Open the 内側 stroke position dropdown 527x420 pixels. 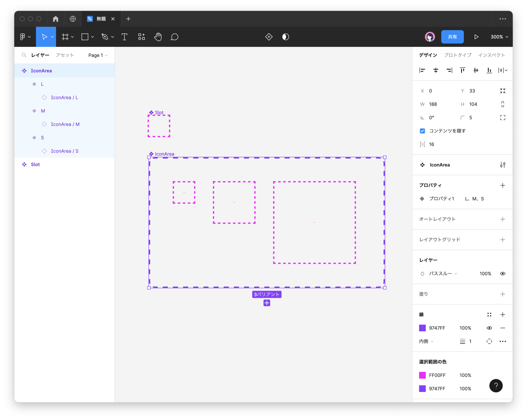(x=426, y=341)
